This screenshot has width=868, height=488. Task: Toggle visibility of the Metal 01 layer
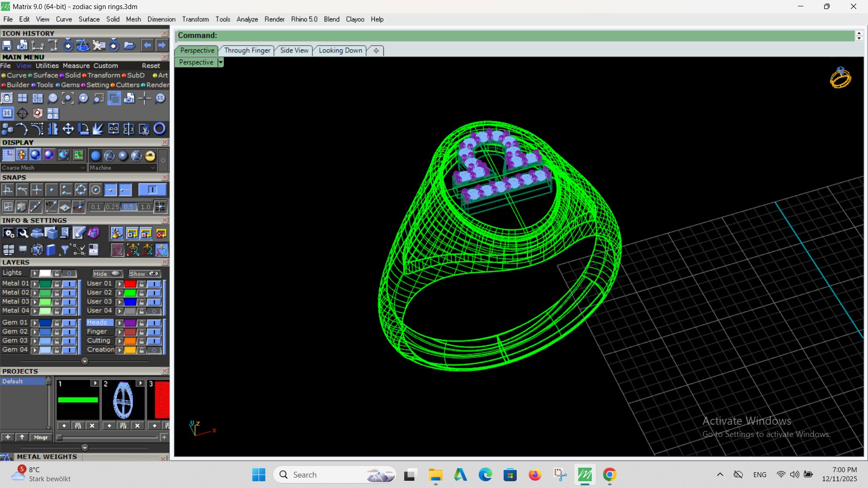69,284
